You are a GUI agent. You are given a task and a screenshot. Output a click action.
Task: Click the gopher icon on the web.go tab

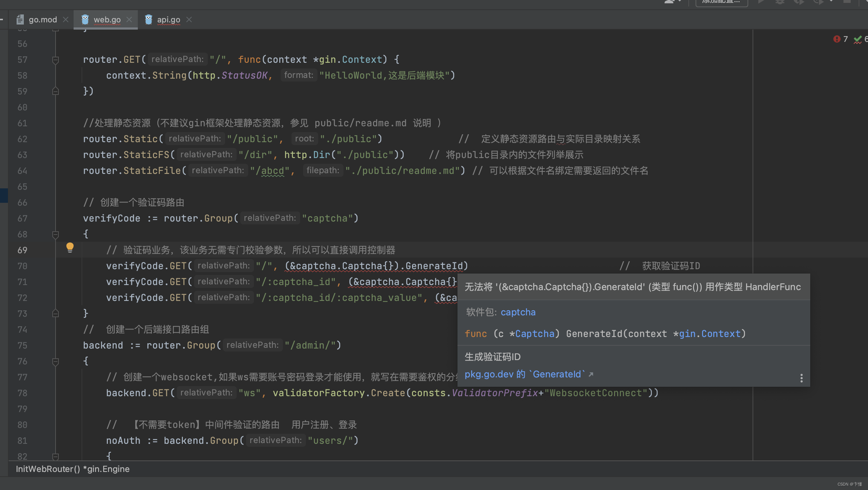point(85,19)
